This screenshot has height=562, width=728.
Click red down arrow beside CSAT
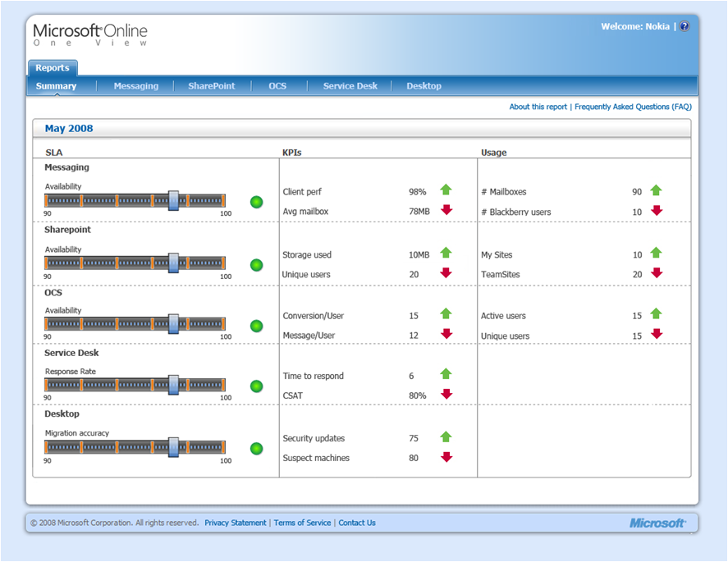pos(446,394)
